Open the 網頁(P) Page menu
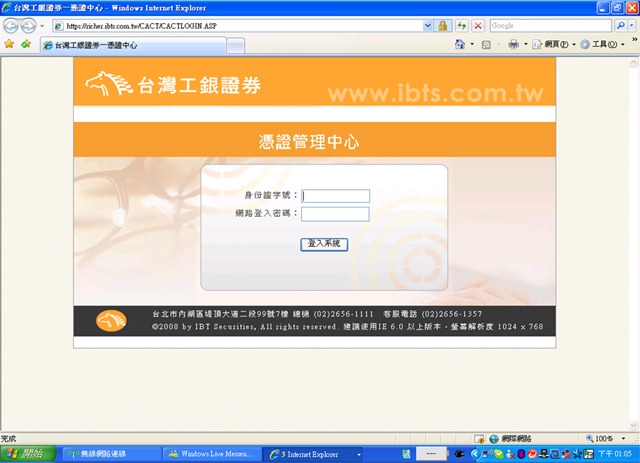This screenshot has height=463, width=640. click(554, 44)
